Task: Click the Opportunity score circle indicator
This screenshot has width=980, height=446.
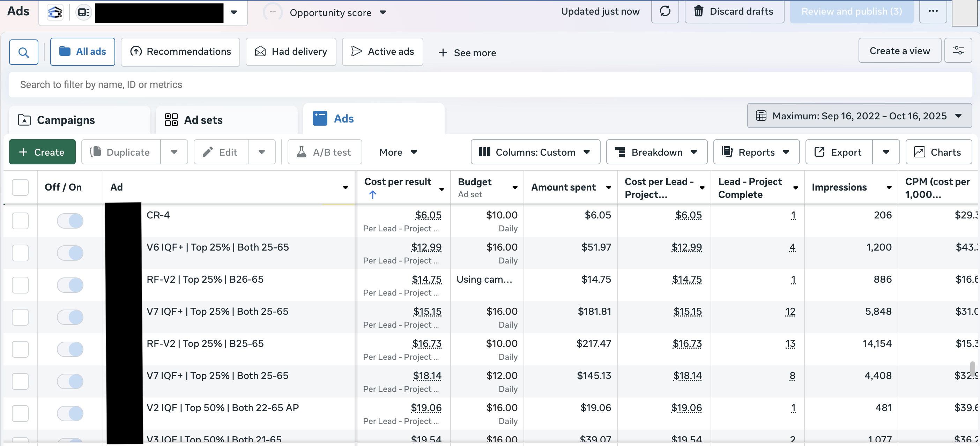Action: click(x=273, y=12)
